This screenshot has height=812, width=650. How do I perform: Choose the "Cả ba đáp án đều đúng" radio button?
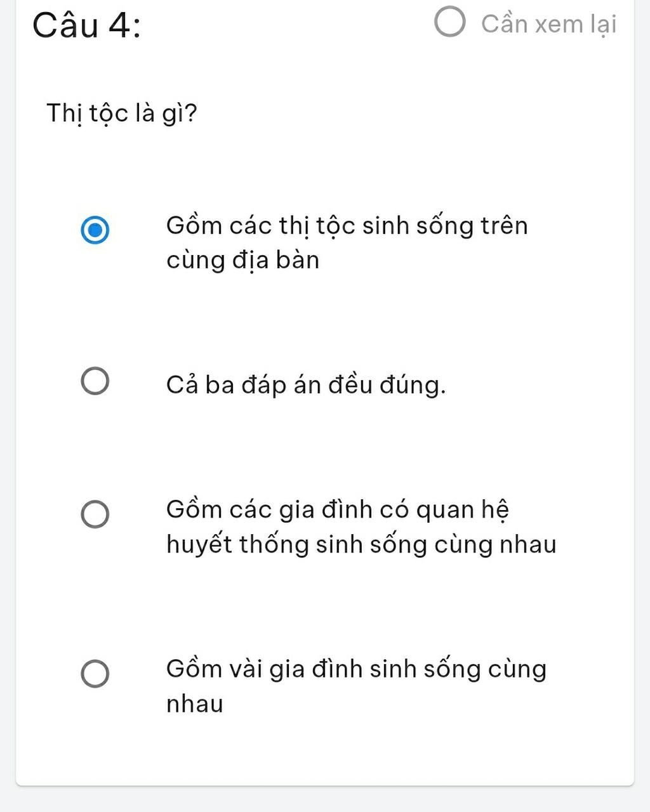[95, 381]
